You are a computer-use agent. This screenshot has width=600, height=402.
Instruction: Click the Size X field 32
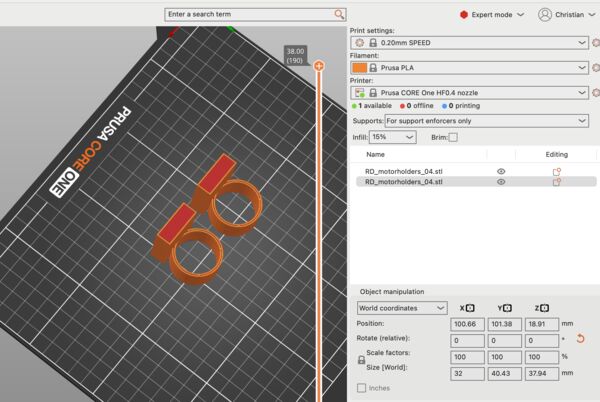point(467,374)
